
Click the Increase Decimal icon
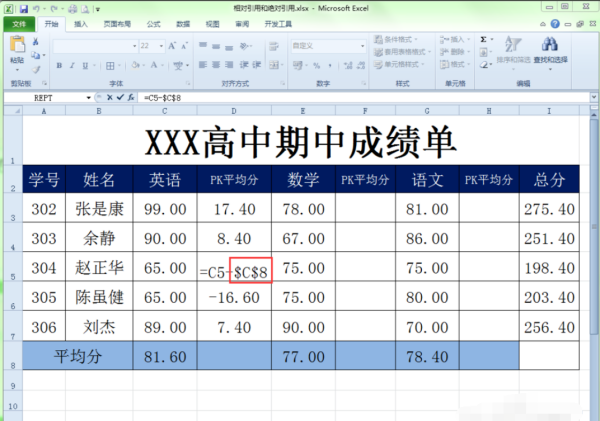348,65
